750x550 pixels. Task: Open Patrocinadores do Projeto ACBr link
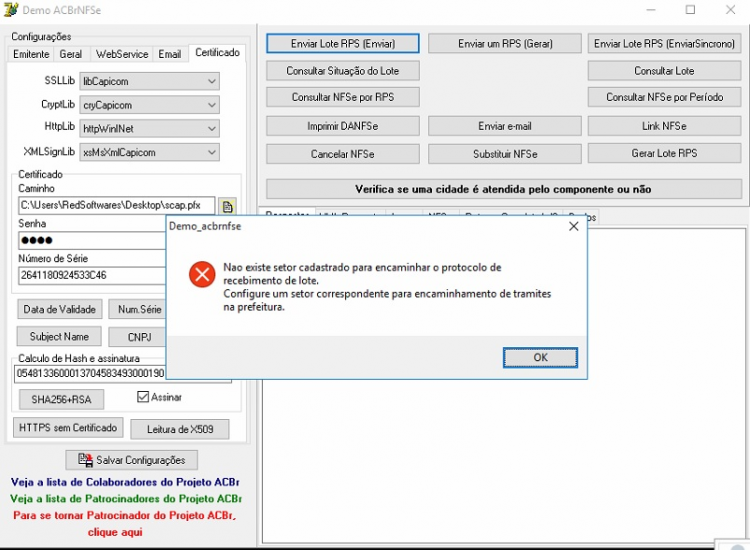(x=126, y=499)
